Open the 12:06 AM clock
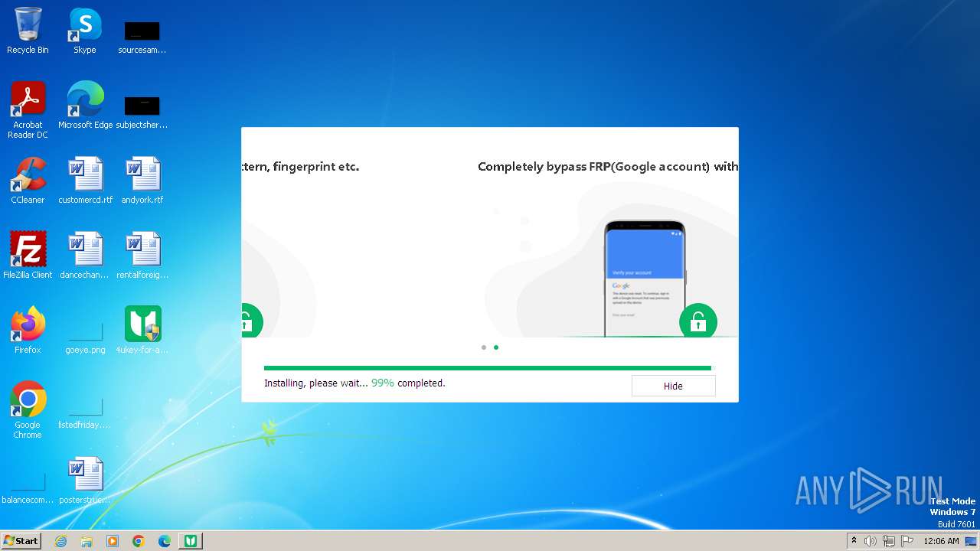Image resolution: width=980 pixels, height=551 pixels. (x=941, y=541)
